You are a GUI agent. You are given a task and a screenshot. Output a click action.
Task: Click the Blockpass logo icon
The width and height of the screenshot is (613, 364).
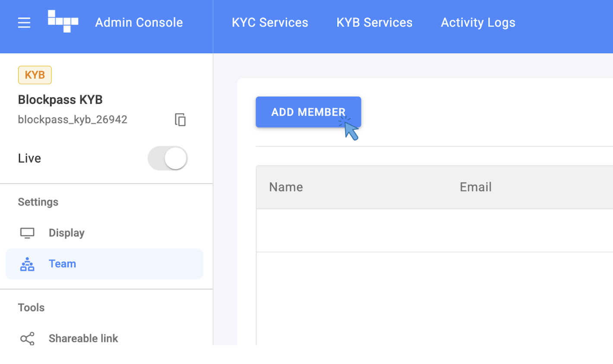pos(63,22)
